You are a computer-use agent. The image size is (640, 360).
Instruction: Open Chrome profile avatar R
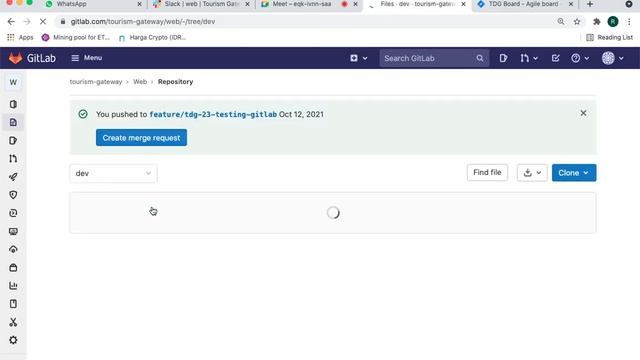coord(613,22)
